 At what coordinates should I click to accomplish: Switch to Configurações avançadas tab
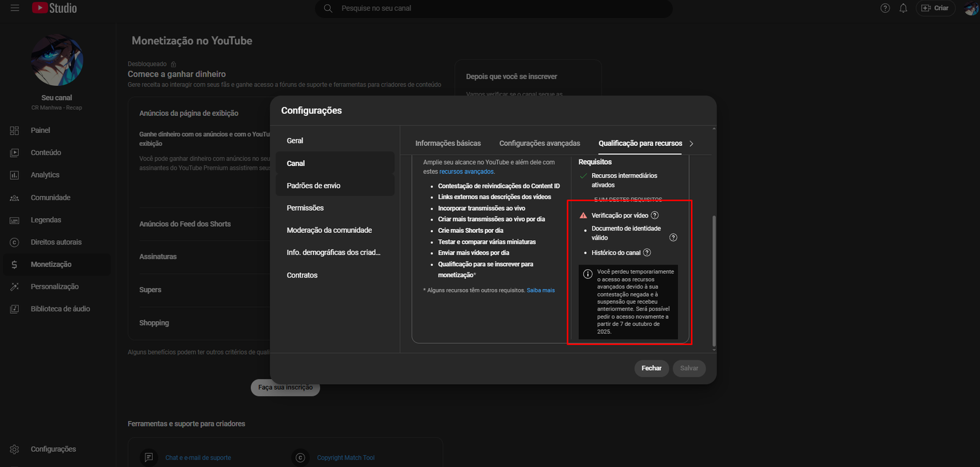[540, 143]
